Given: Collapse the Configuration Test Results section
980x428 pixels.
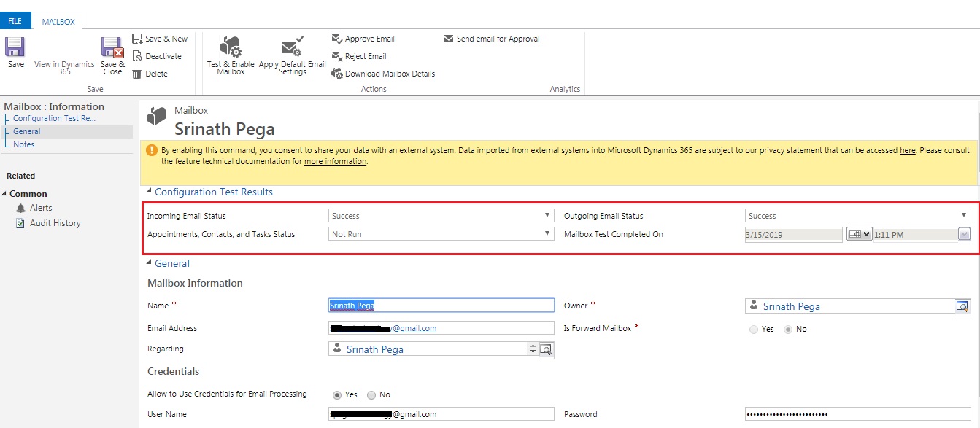Looking at the screenshot, I should [149, 192].
